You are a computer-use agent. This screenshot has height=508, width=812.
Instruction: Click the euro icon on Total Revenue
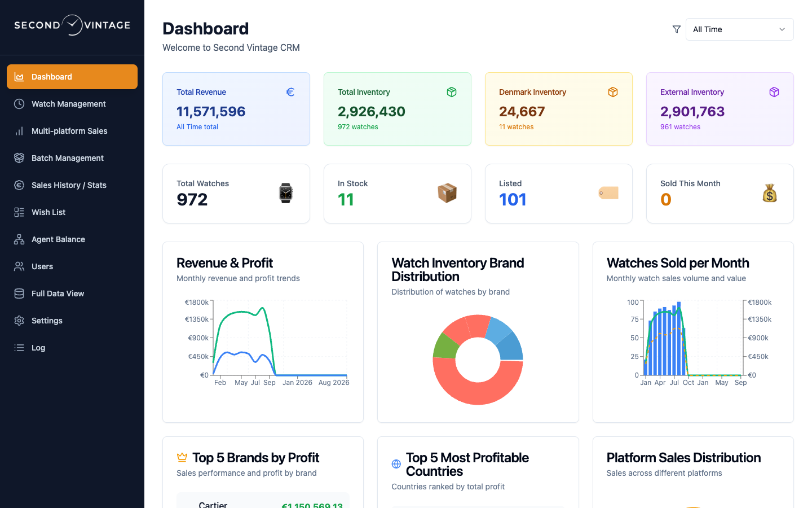(x=290, y=92)
